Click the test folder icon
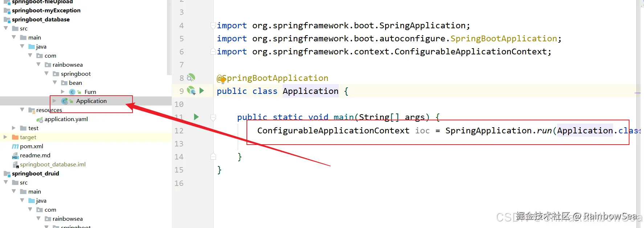 (23, 128)
